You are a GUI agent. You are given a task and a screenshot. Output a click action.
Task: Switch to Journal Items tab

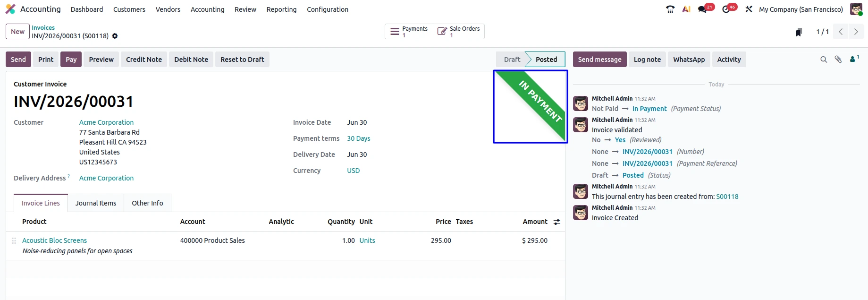(96, 203)
